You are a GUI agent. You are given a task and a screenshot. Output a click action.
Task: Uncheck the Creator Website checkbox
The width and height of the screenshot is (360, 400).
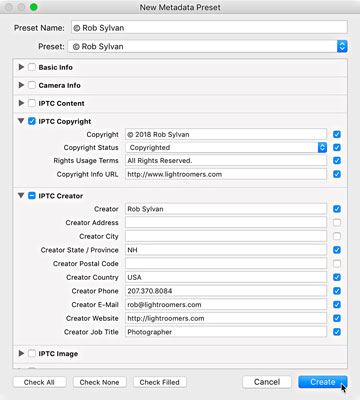(x=337, y=318)
